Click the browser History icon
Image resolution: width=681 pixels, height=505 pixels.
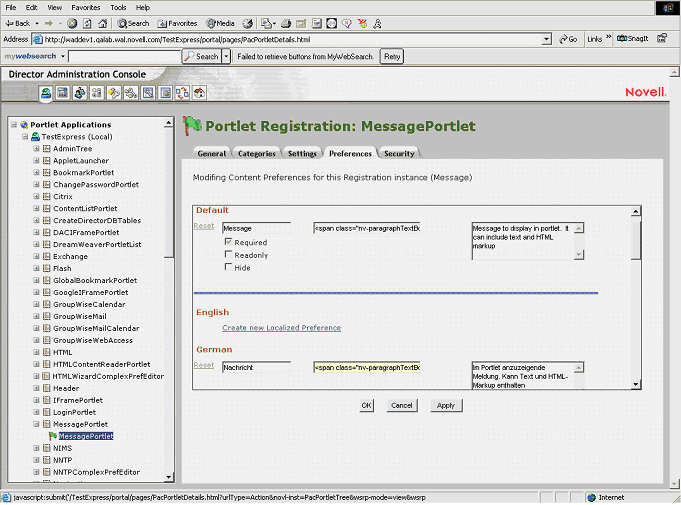coord(248,23)
